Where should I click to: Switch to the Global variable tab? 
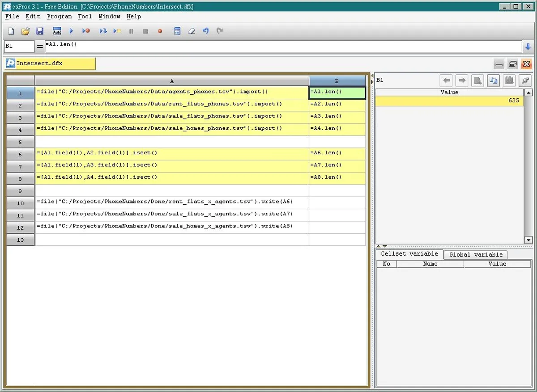[x=476, y=255]
